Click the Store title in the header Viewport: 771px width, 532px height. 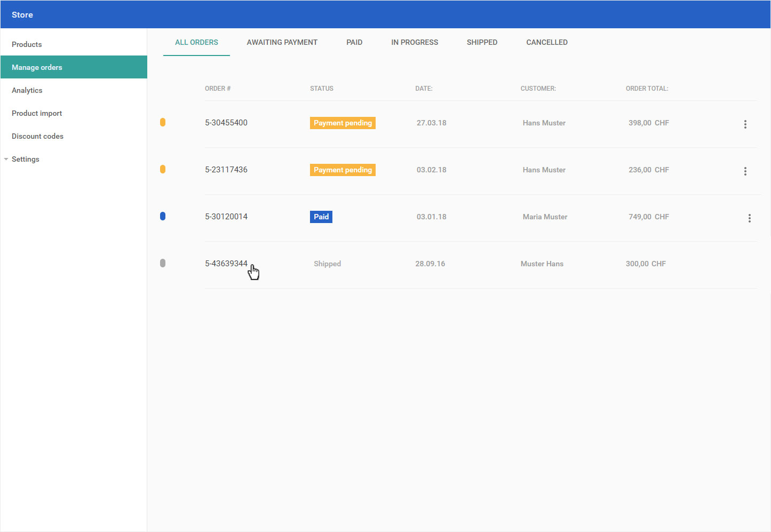pos(22,15)
